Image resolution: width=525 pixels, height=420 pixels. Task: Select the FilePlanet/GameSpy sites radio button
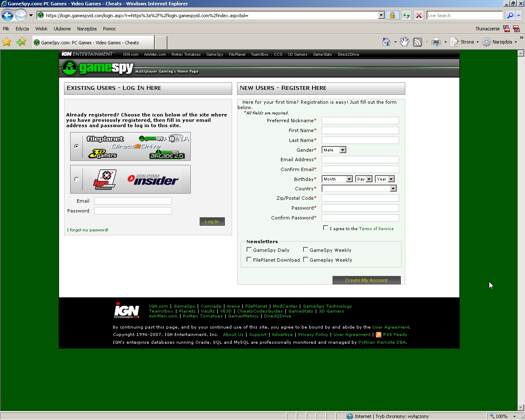[x=77, y=146]
